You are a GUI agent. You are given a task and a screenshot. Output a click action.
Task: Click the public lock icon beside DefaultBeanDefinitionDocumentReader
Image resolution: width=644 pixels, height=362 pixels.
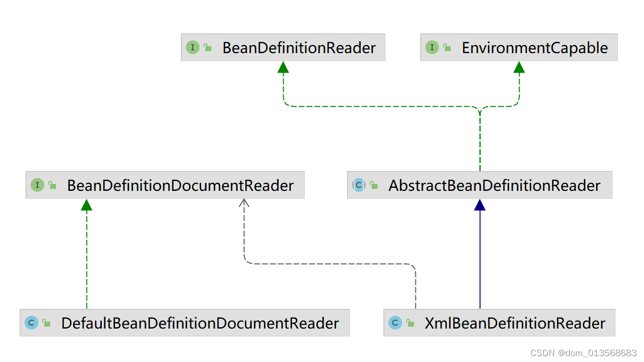coord(46,323)
